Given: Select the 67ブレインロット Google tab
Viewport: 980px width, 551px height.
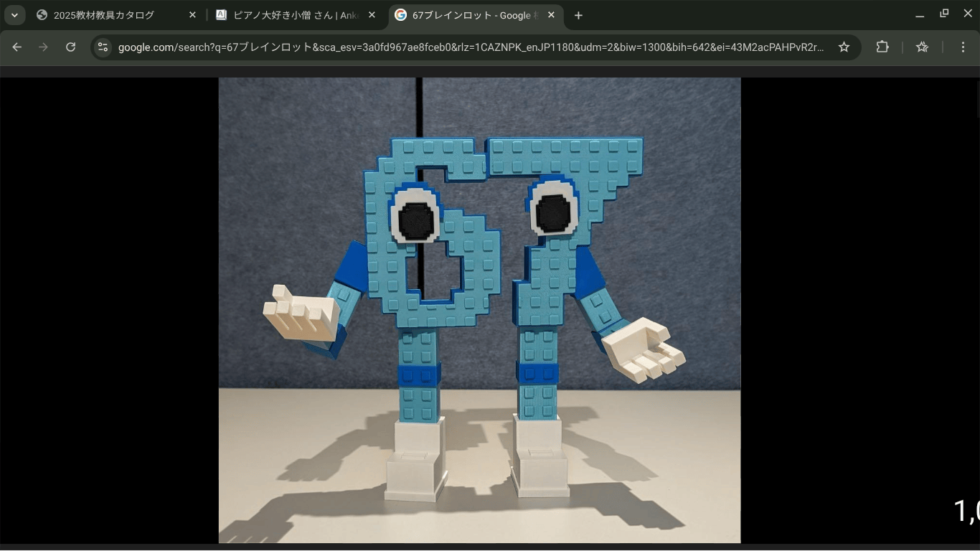Looking at the screenshot, I should coord(466,15).
